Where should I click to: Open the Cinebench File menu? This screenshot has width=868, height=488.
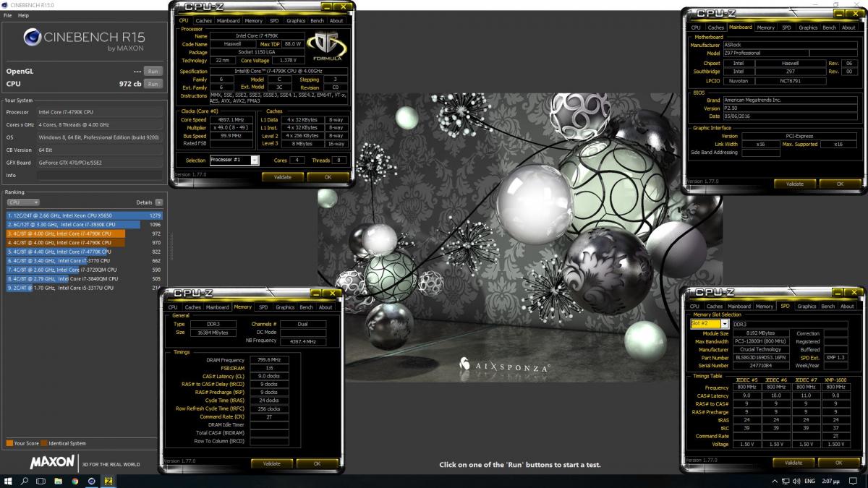pos(7,15)
